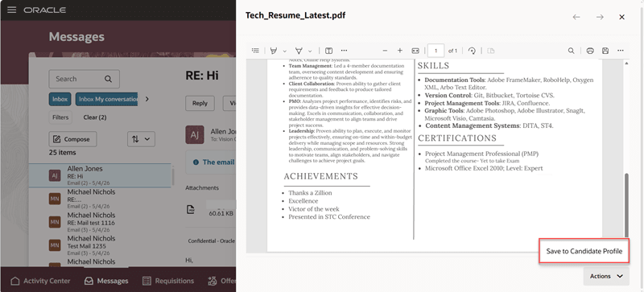Image resolution: width=644 pixels, height=292 pixels.
Task: Switch to Messages bottom tab
Action: tap(106, 281)
